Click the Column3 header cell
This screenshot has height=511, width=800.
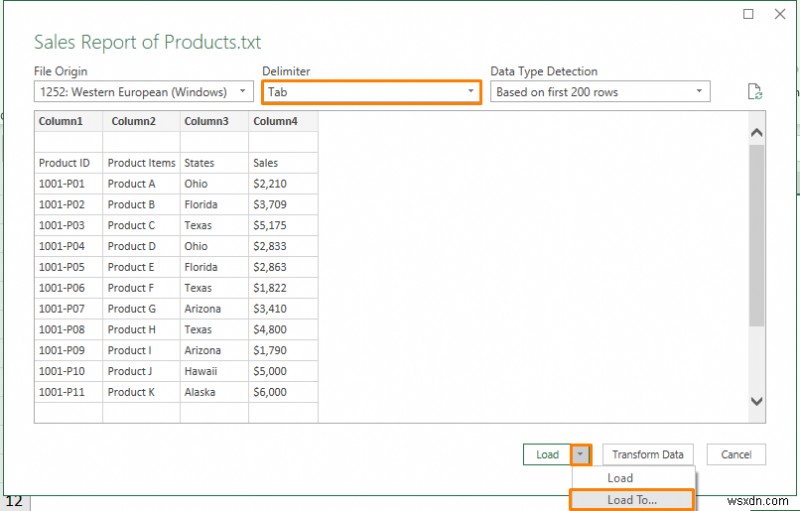tap(214, 121)
